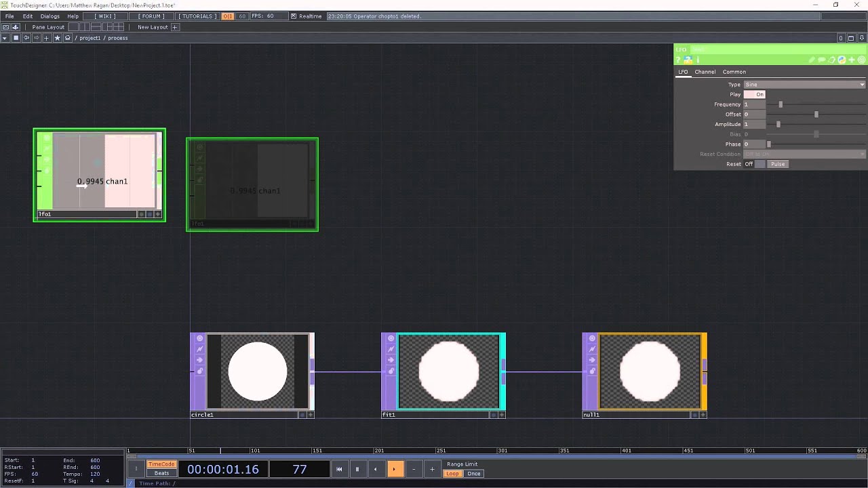Open the Help menu

73,16
